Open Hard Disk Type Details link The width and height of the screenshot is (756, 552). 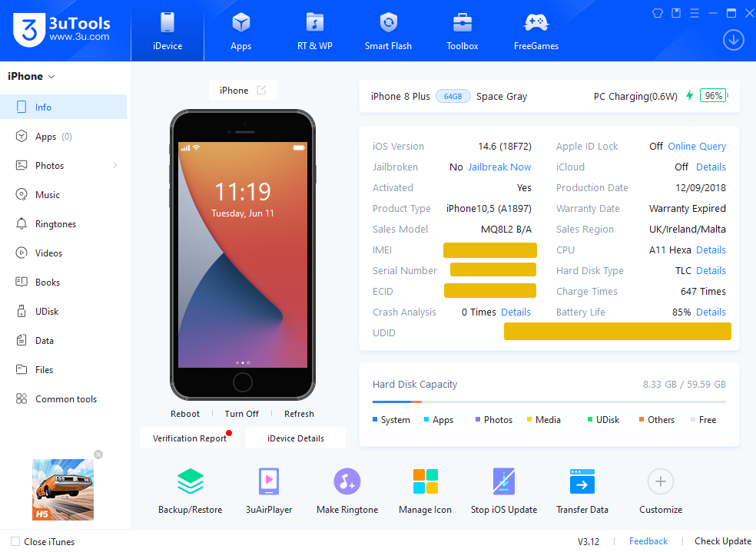tap(711, 270)
